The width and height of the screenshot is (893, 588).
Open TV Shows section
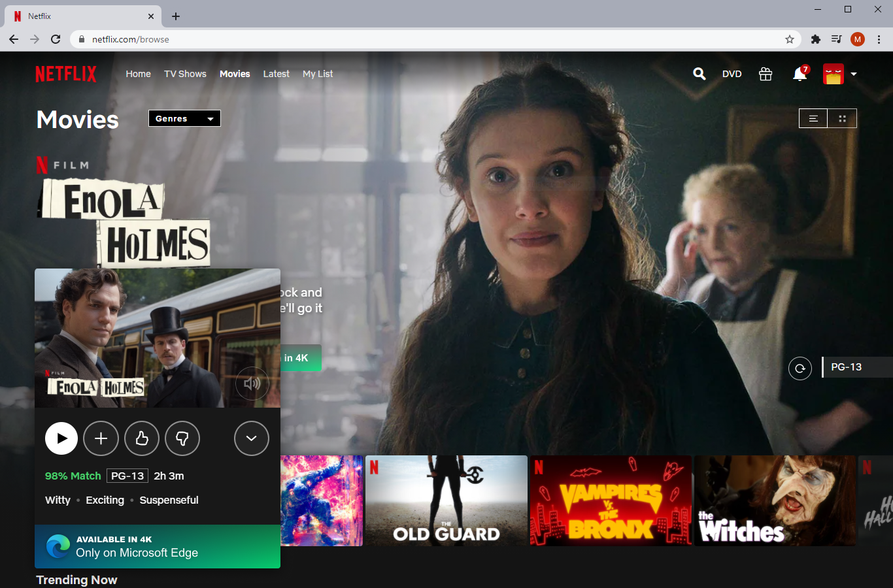(185, 74)
